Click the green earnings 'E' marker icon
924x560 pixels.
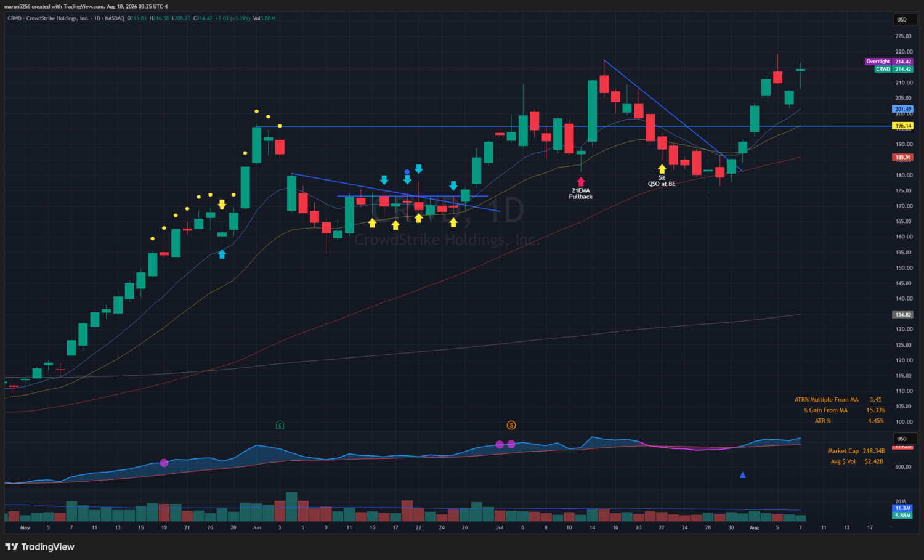[x=280, y=425]
